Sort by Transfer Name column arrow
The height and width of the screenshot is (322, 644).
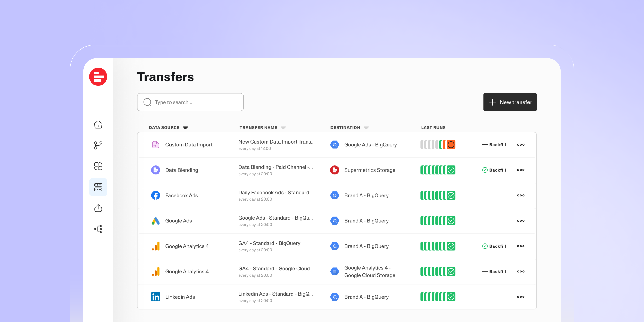[x=283, y=128]
